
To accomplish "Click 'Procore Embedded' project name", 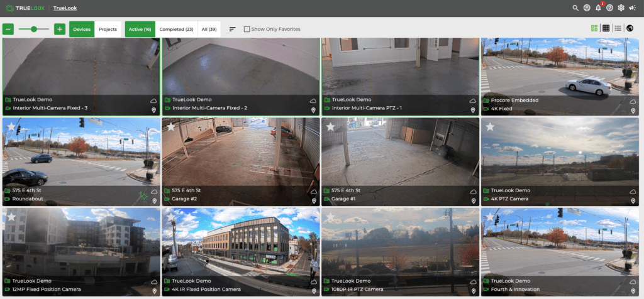I will pyautogui.click(x=514, y=100).
